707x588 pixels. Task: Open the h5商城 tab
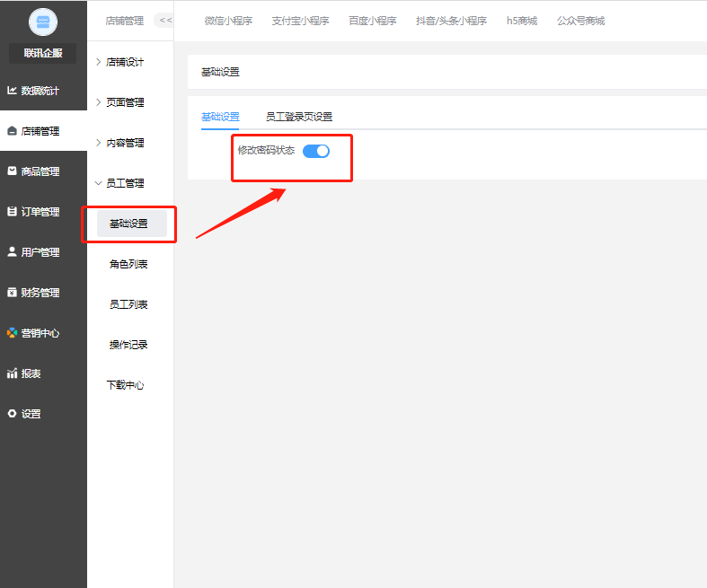tap(522, 21)
